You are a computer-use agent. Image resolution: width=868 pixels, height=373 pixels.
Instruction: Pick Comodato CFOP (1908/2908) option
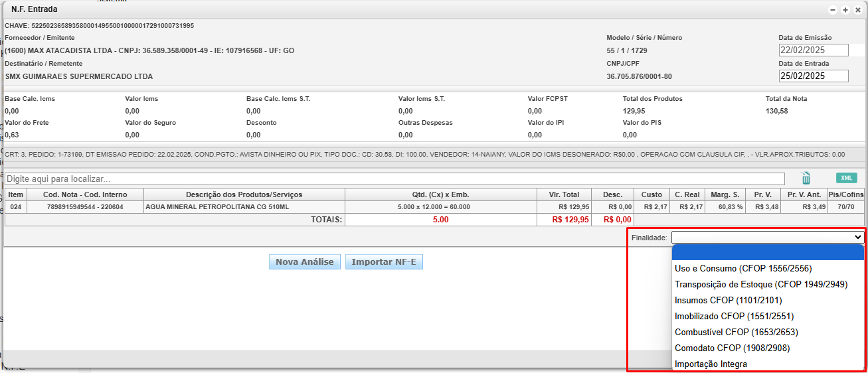coord(732,348)
